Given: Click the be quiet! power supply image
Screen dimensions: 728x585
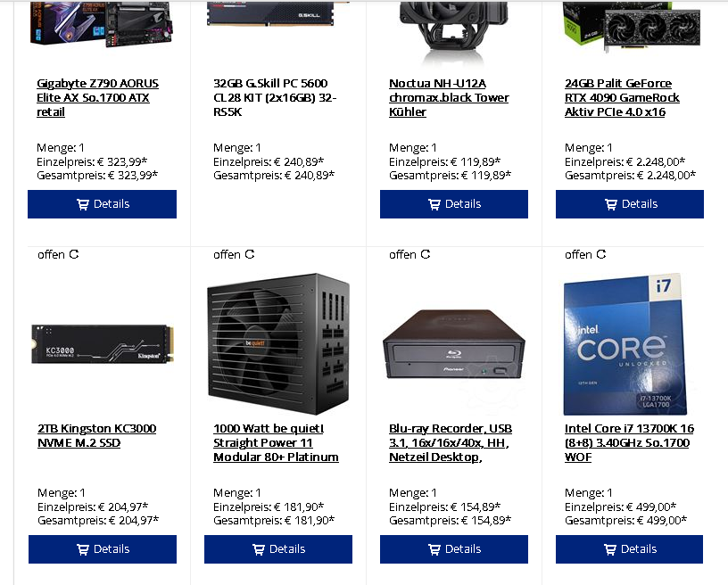Looking at the screenshot, I should pyautogui.click(x=278, y=343).
